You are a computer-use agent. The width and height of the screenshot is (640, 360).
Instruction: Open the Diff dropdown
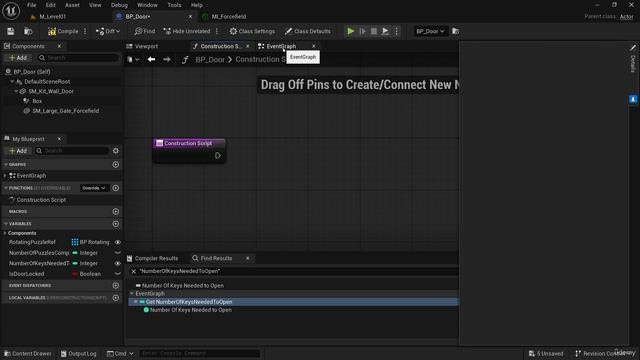[108, 31]
